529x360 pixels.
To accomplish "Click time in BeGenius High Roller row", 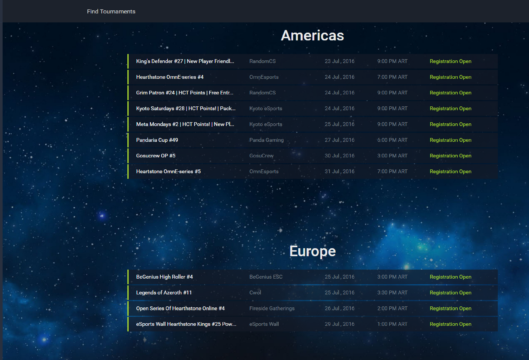I will [392, 277].
